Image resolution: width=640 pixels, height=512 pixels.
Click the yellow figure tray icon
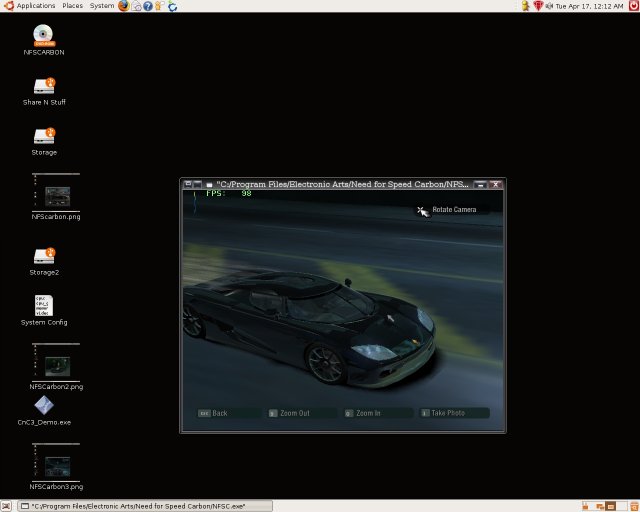pos(526,6)
